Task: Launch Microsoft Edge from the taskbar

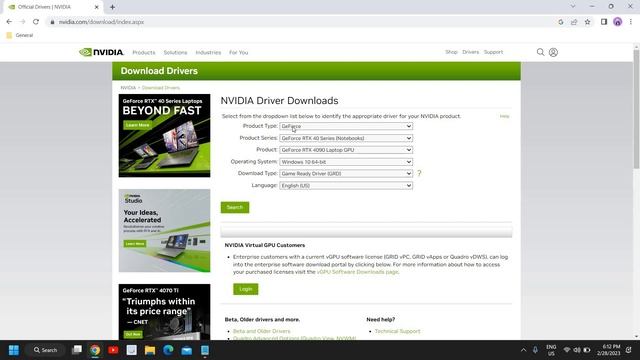Action: pos(168,350)
